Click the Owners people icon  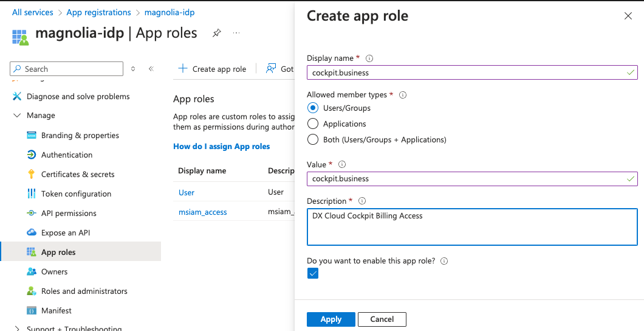tap(31, 271)
